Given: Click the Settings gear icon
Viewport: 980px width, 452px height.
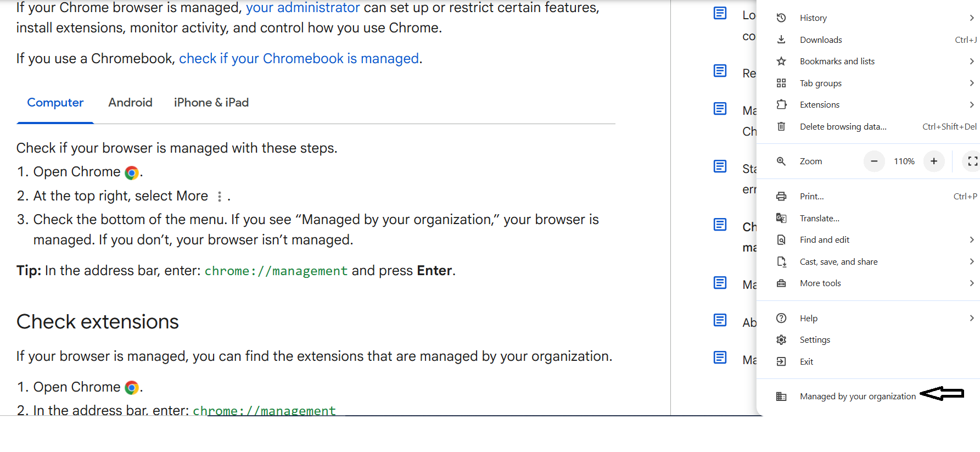Looking at the screenshot, I should pyautogui.click(x=781, y=339).
